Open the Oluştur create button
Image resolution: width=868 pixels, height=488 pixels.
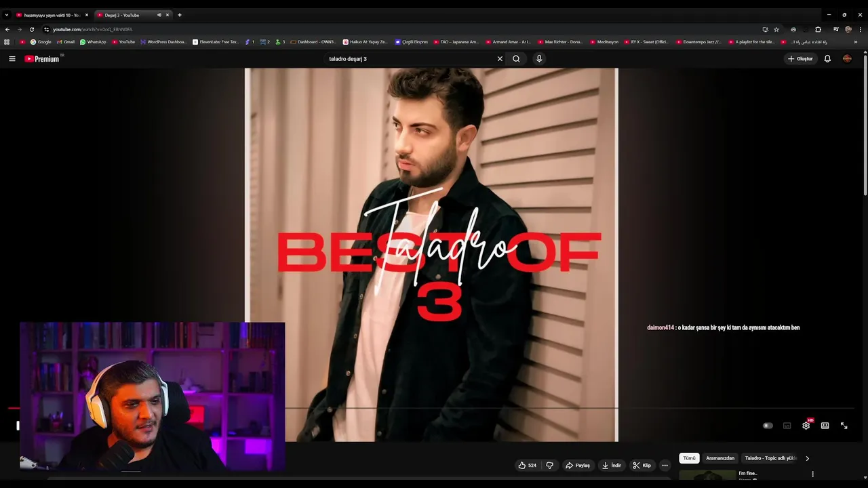[800, 59]
